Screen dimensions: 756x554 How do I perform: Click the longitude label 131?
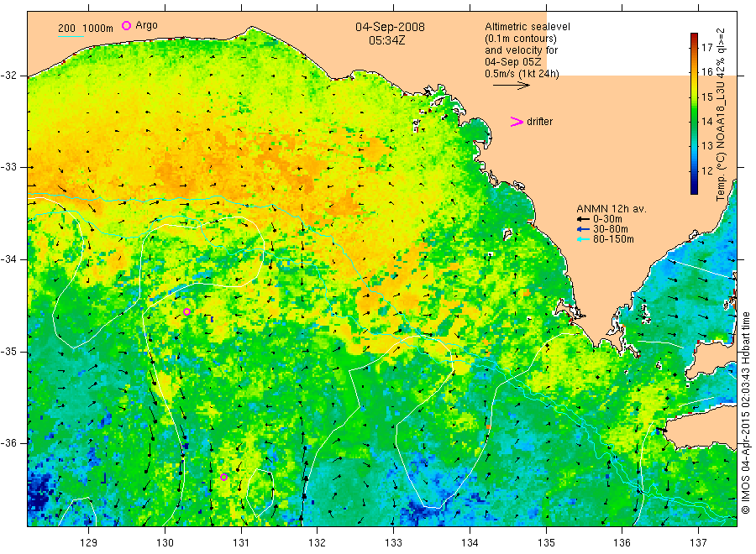point(241,542)
